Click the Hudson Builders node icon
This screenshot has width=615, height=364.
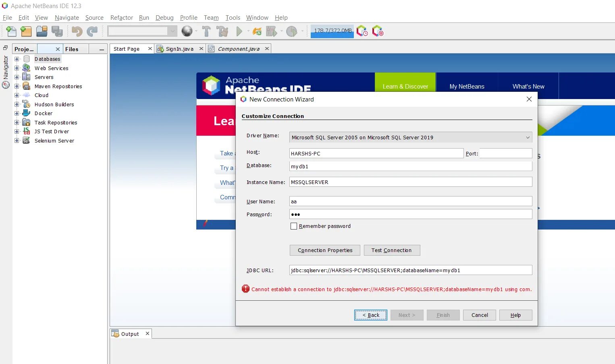27,104
